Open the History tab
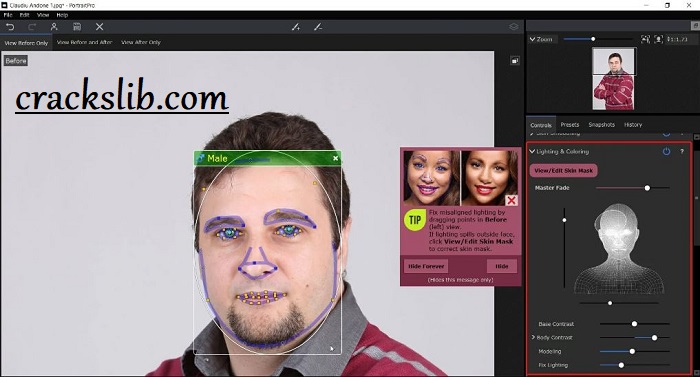The height and width of the screenshot is (377, 700). tap(633, 125)
